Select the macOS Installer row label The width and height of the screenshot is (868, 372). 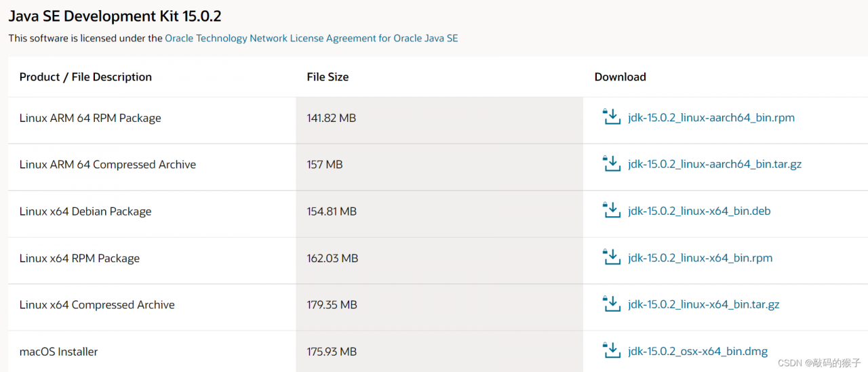[x=58, y=352]
